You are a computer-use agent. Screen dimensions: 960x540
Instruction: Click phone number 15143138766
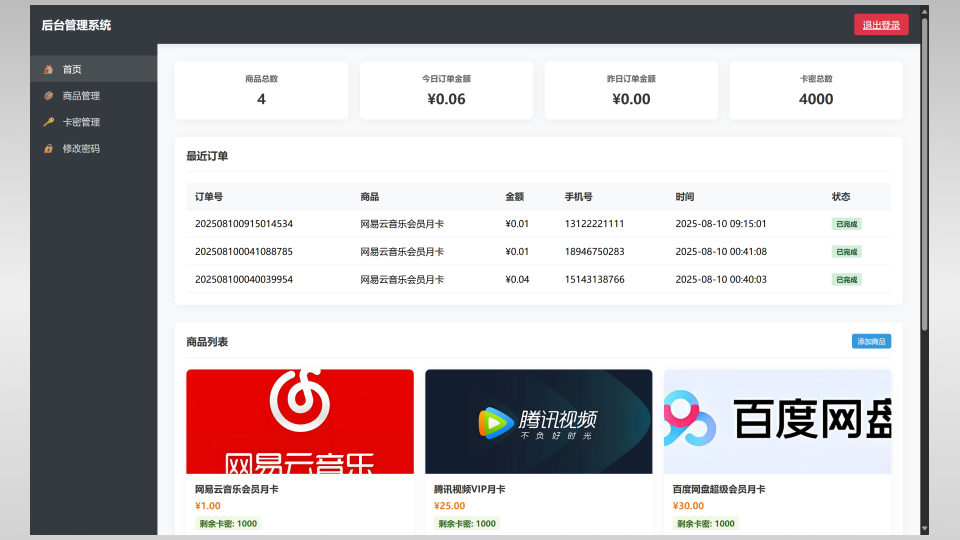594,279
